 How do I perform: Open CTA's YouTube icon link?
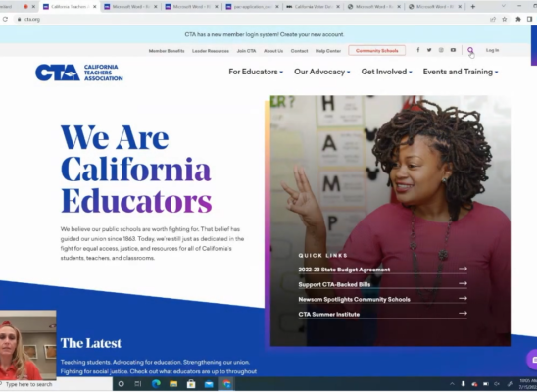(x=453, y=50)
